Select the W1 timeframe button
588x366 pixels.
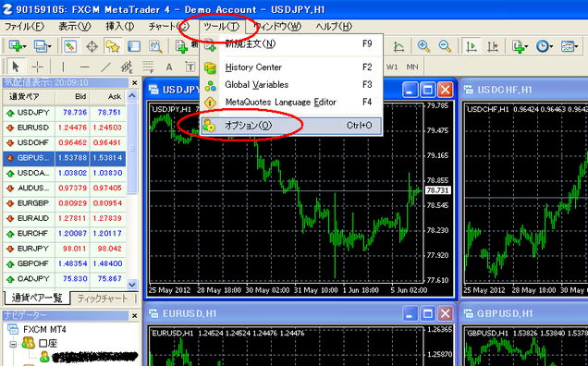[392, 67]
